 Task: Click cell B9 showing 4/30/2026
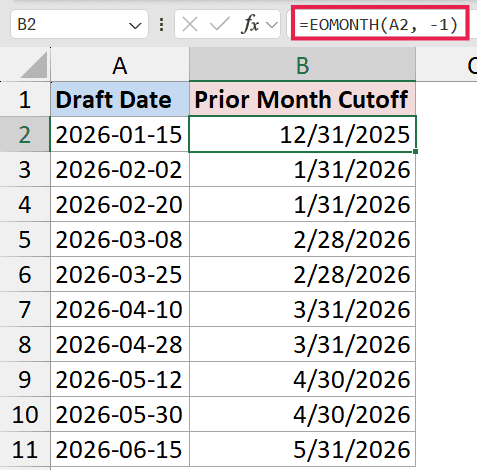302,379
